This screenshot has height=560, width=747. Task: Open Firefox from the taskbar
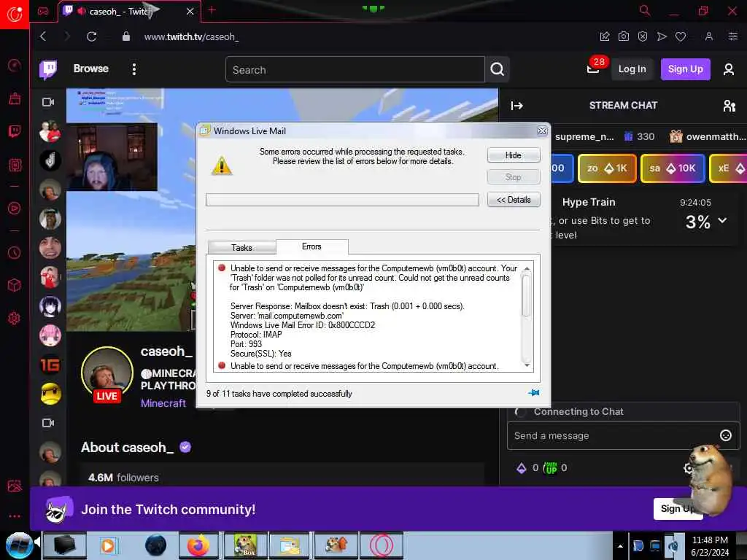tap(198, 545)
